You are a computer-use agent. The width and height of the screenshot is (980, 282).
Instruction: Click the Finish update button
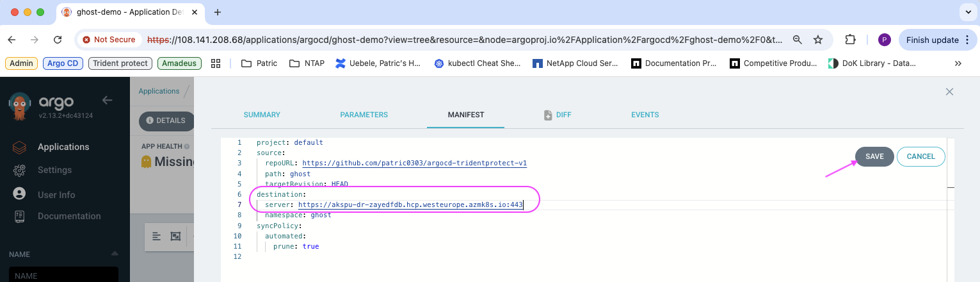(x=937, y=40)
